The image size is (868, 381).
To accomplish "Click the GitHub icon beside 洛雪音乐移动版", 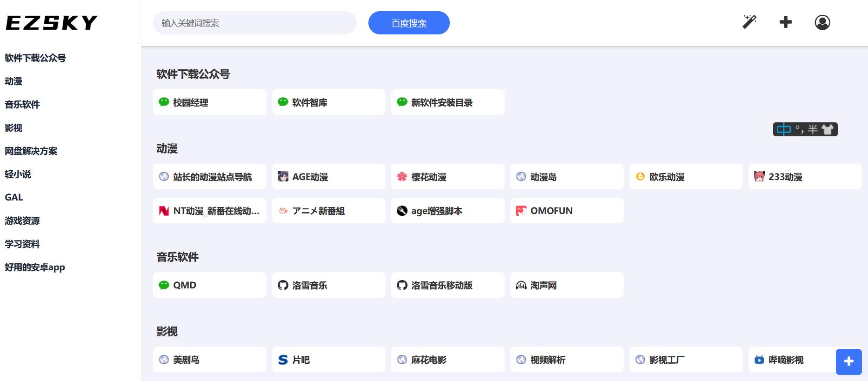I will point(402,285).
